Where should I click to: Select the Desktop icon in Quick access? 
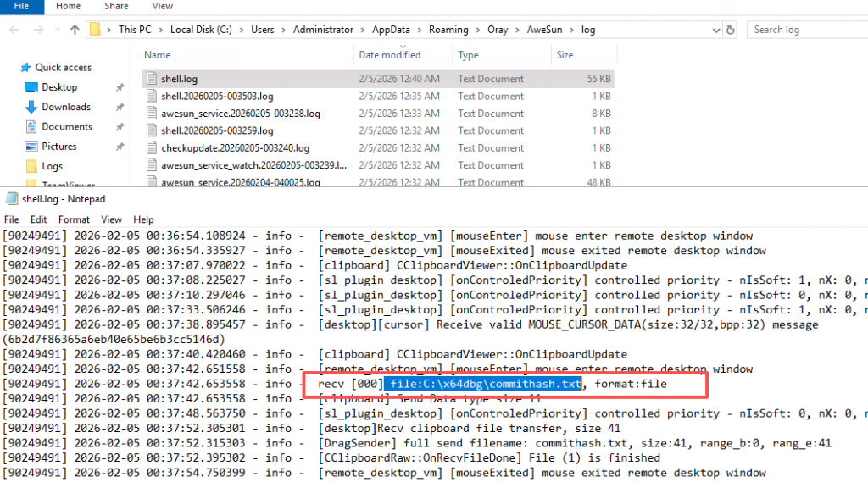pyautogui.click(x=31, y=87)
